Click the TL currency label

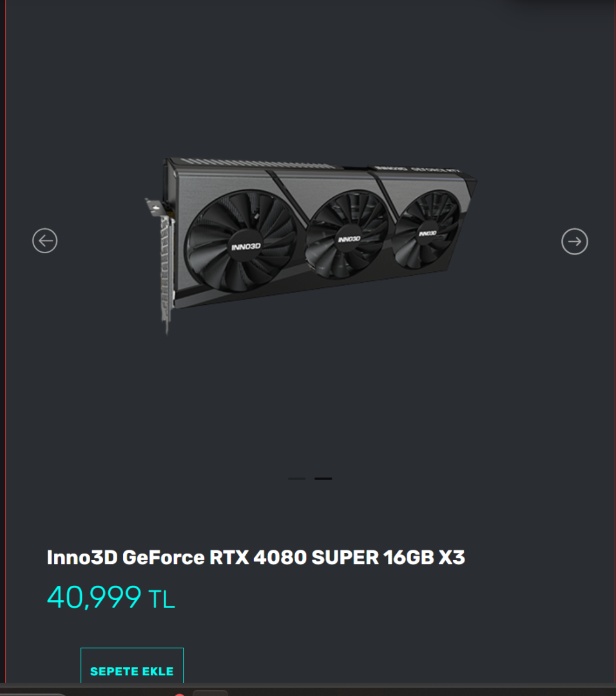pos(162,600)
